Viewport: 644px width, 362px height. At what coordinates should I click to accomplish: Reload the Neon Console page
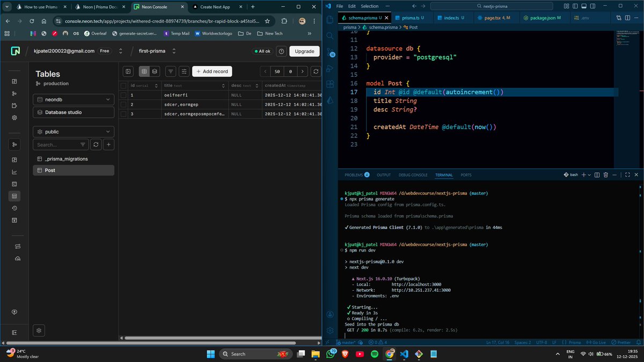32,21
